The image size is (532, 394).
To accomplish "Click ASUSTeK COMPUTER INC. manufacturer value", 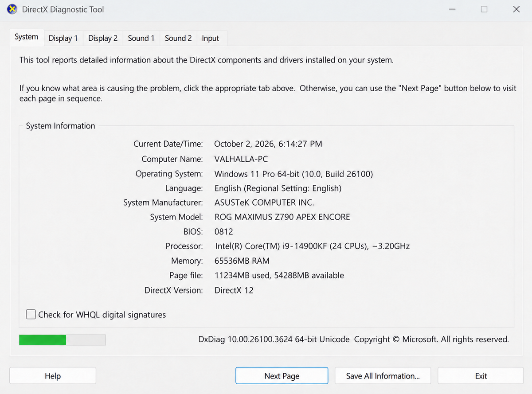I will click(264, 203).
